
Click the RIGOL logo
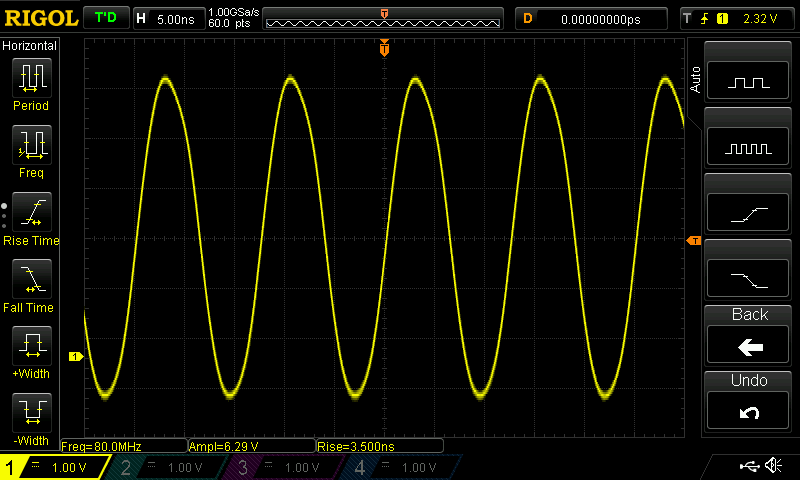[x=41, y=19]
